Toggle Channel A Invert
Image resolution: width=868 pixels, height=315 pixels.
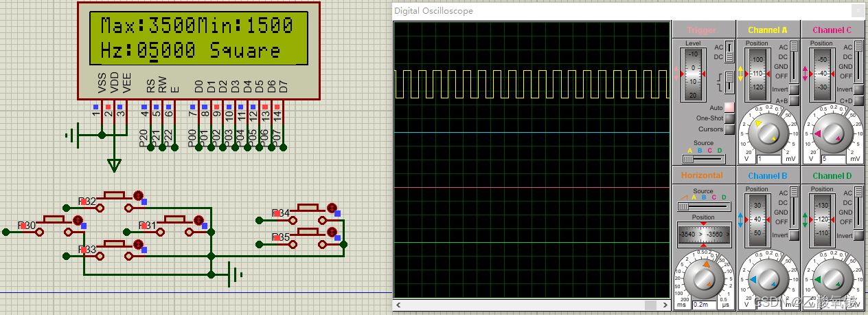[794, 89]
